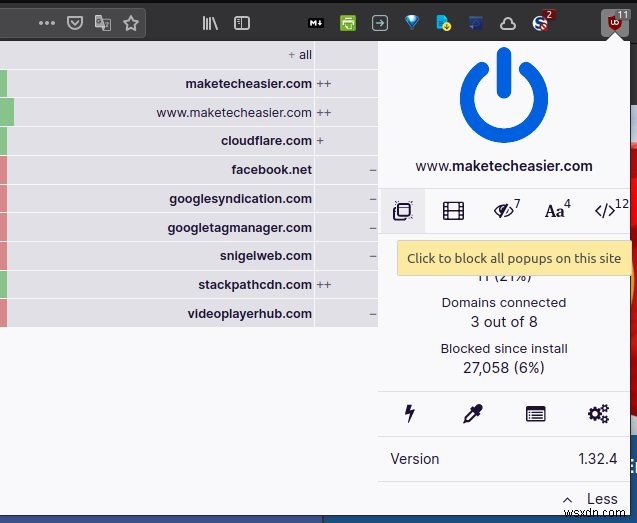Toggle cosmetic filtering eye icon
The image size is (637, 523).
[x=505, y=210]
